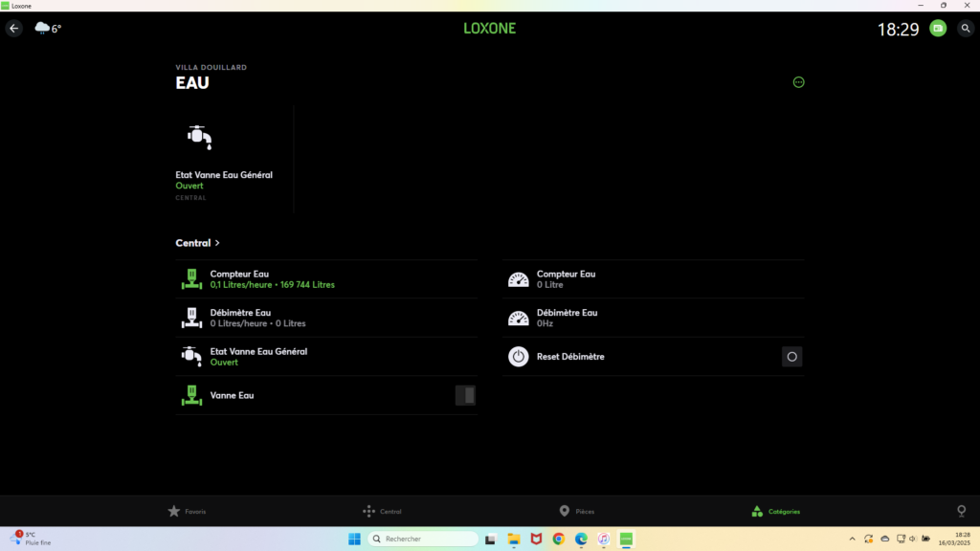Open the weather widget showing 6°
Screen dimensions: 980x551
tap(48, 29)
